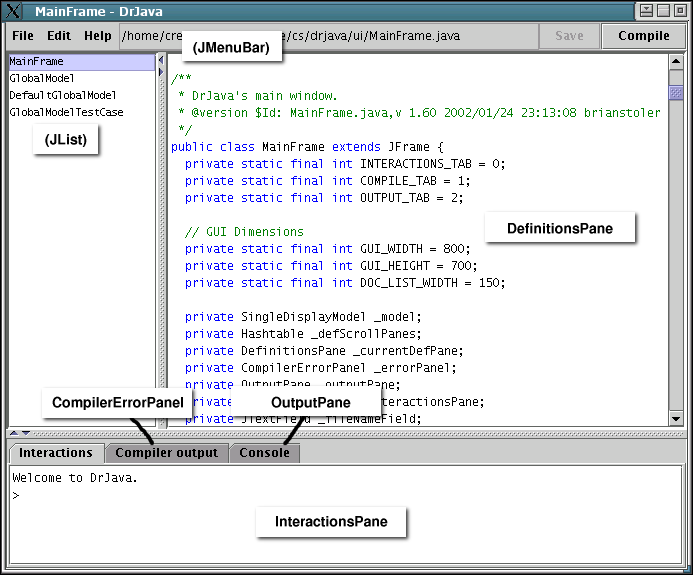Click the DOC_LIST_WIDTH = 150 line
This screenshot has width=693, height=575.
point(345,283)
